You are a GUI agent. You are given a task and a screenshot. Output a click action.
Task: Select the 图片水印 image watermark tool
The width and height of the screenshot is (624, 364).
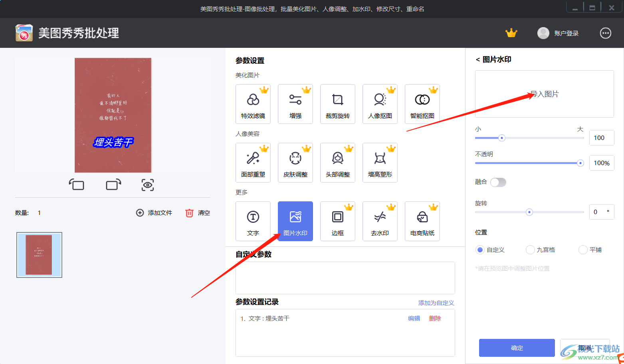295,221
